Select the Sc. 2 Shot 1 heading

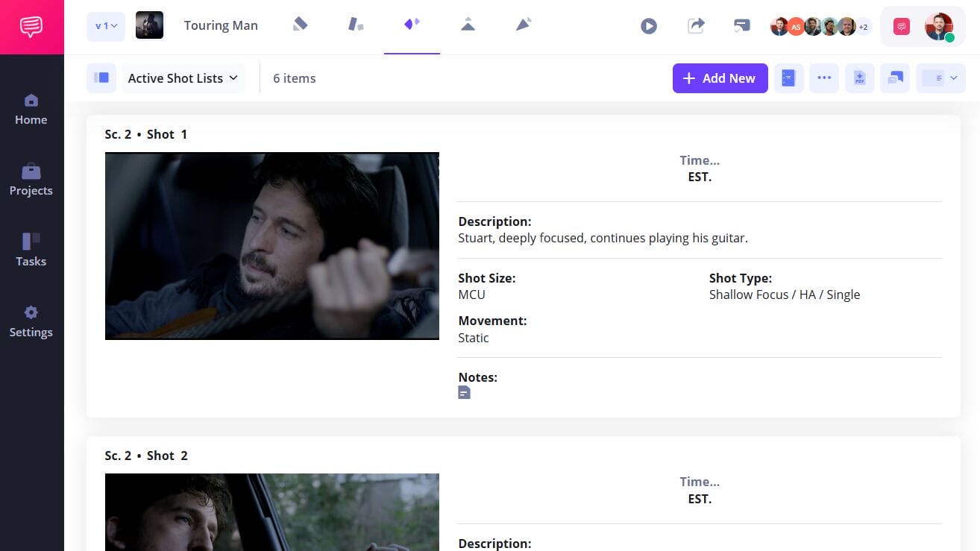pyautogui.click(x=146, y=134)
